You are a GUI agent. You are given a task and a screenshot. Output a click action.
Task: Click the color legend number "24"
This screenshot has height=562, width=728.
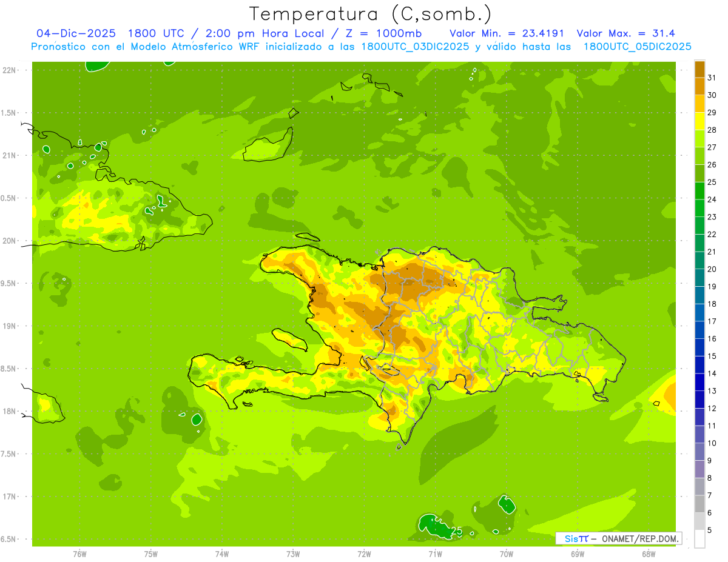[x=712, y=199]
